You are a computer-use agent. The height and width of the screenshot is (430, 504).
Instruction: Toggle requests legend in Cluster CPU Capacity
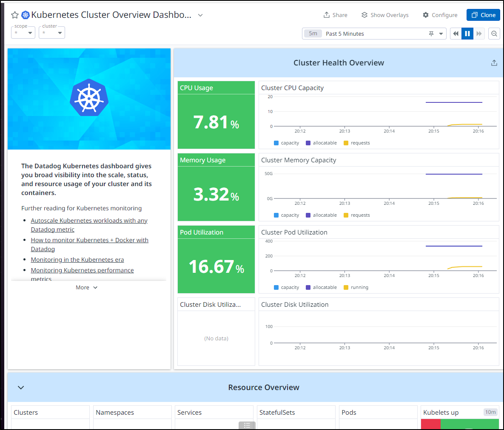[357, 143]
